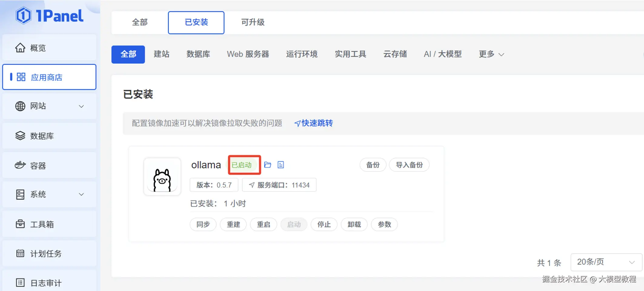Click the toolbox icon beside 工具箱
This screenshot has height=291, width=644.
[x=20, y=224]
